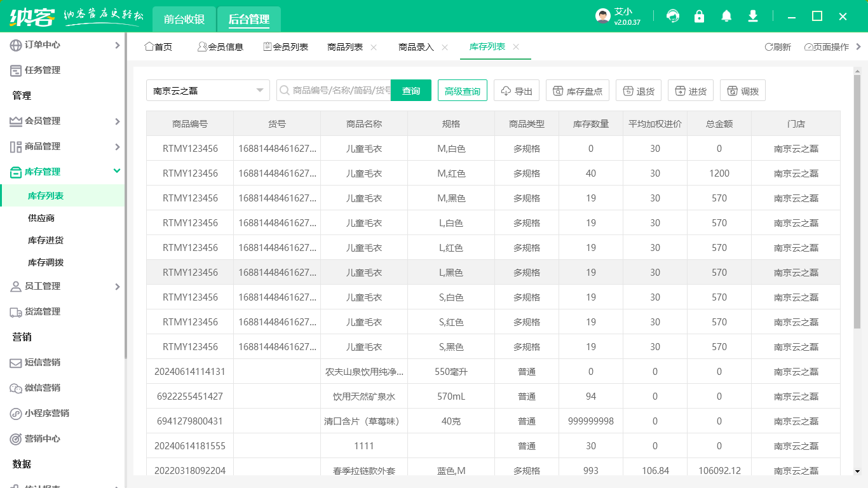Image resolution: width=868 pixels, height=488 pixels.
Task: Click product code 6922255451427
Action: (190, 396)
